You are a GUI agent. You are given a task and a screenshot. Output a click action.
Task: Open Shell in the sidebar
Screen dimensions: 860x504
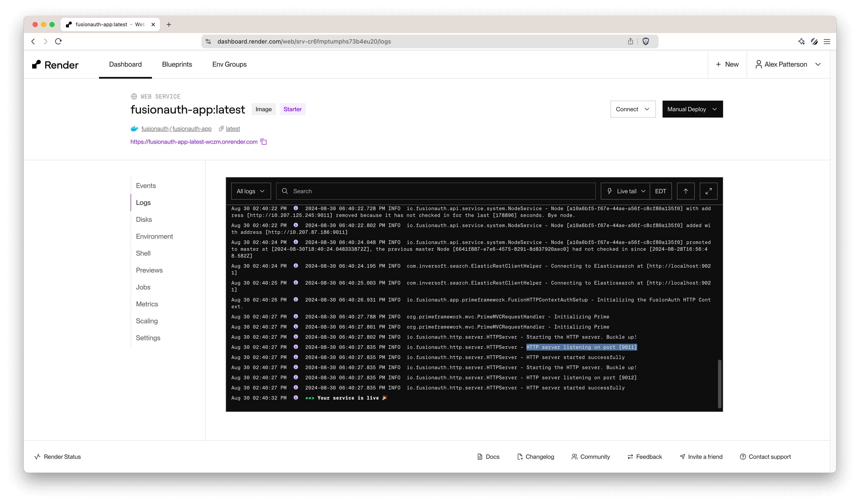pyautogui.click(x=143, y=253)
